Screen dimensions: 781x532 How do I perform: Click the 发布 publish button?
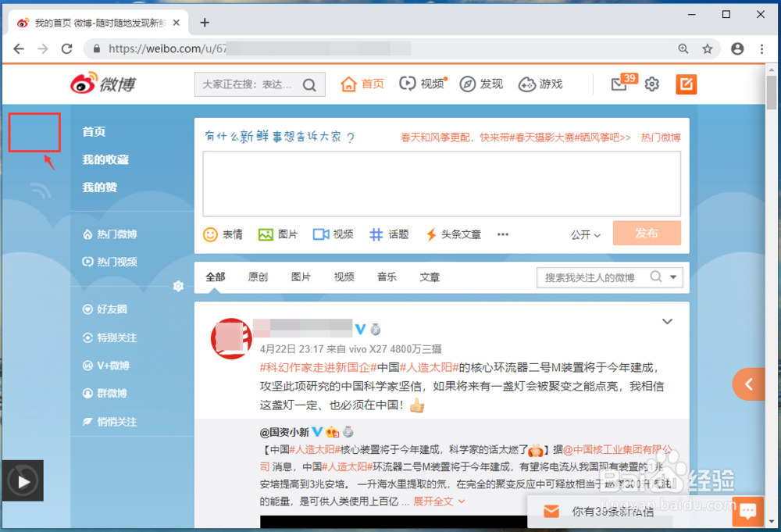click(x=647, y=233)
